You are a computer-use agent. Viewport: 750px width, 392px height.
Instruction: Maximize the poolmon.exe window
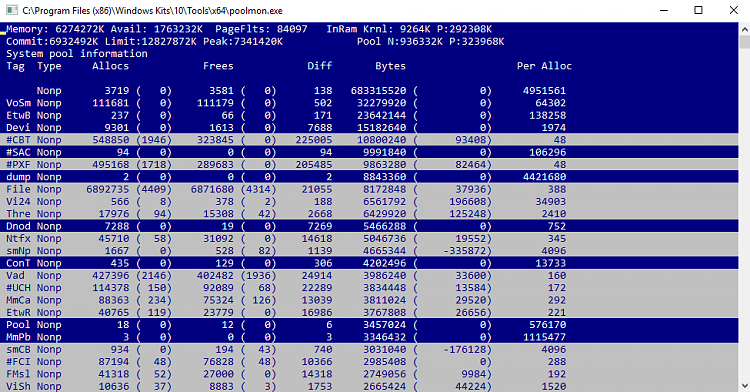(698, 10)
